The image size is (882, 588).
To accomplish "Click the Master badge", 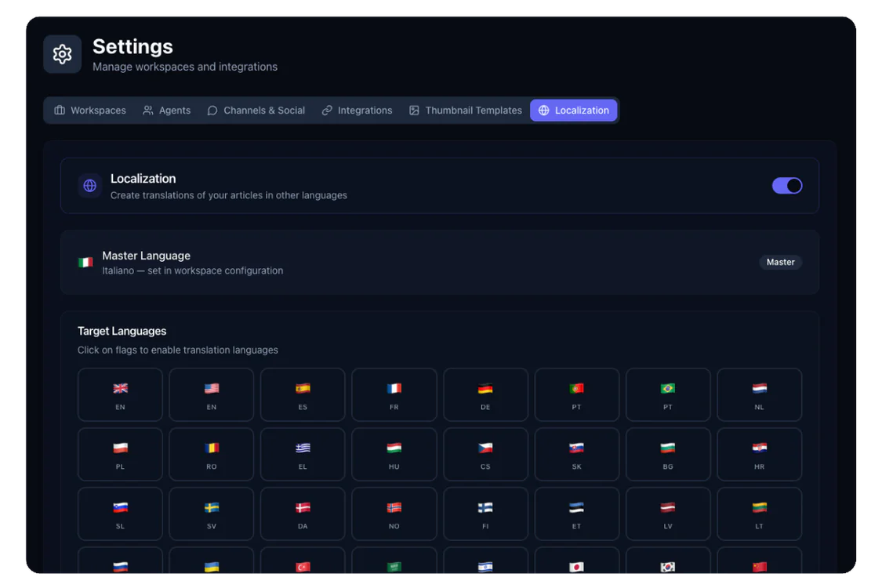I will pyautogui.click(x=780, y=263).
